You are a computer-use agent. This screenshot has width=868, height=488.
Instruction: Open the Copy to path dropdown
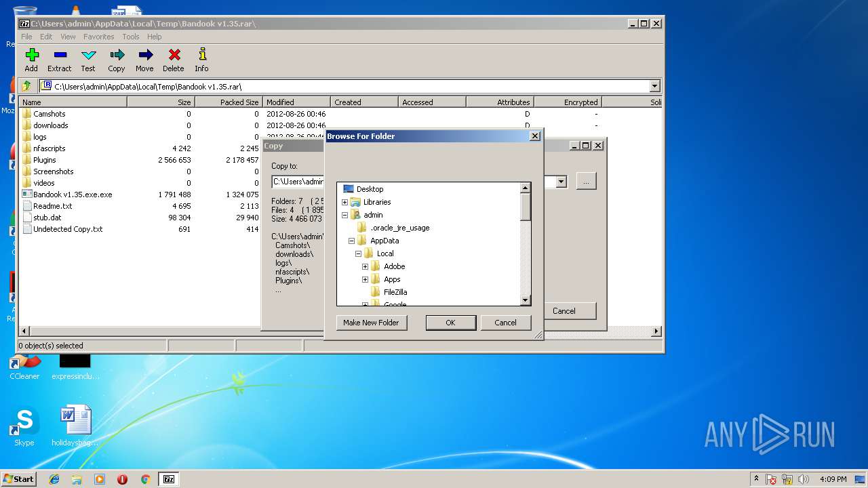point(561,182)
